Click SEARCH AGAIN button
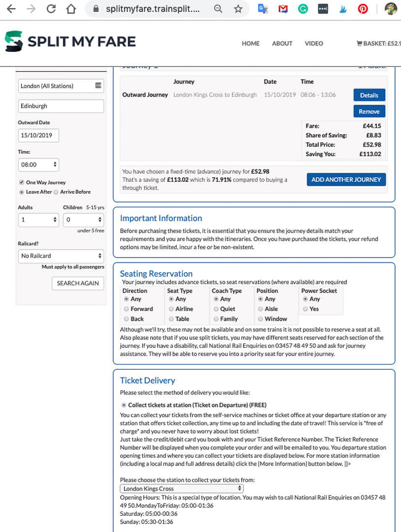Viewport: 401px width, 532px height. click(78, 283)
